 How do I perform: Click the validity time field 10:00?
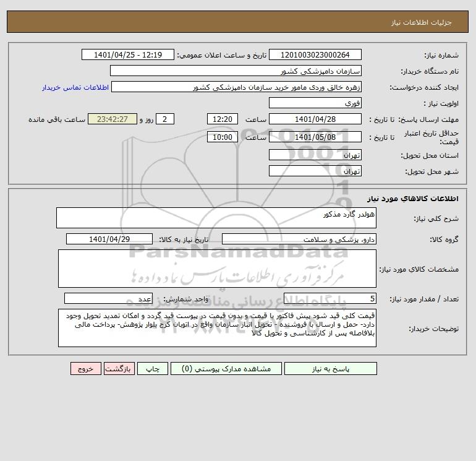(222, 137)
